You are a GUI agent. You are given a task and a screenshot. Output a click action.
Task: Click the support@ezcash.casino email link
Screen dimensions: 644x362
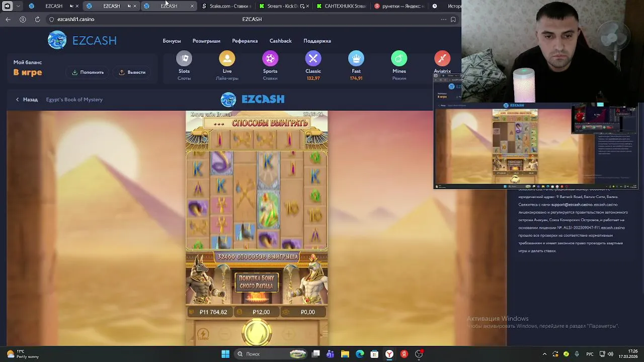[x=572, y=205]
